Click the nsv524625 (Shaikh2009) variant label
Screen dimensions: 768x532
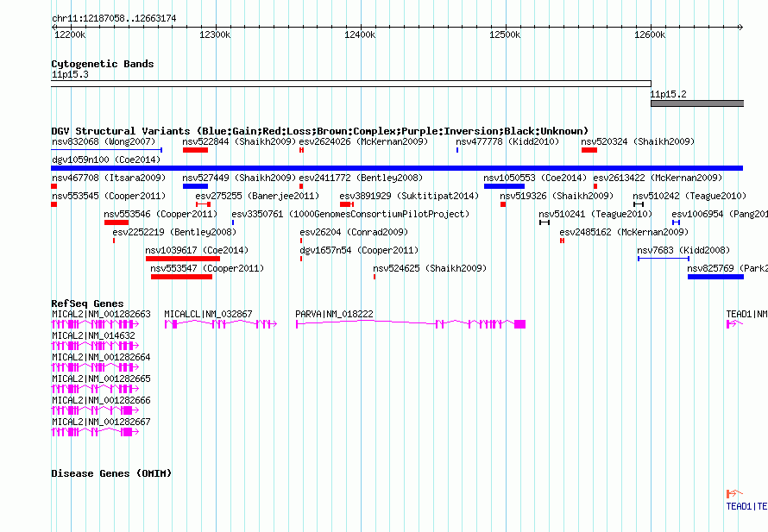click(x=430, y=268)
